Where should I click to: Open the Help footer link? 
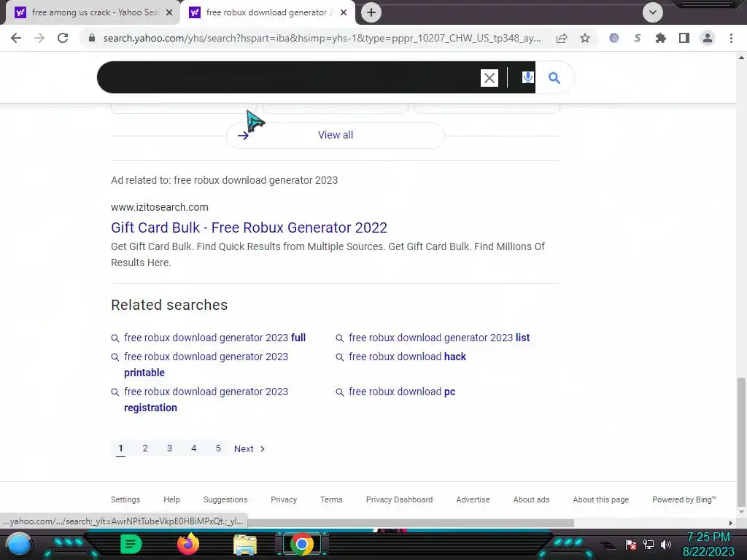click(171, 499)
